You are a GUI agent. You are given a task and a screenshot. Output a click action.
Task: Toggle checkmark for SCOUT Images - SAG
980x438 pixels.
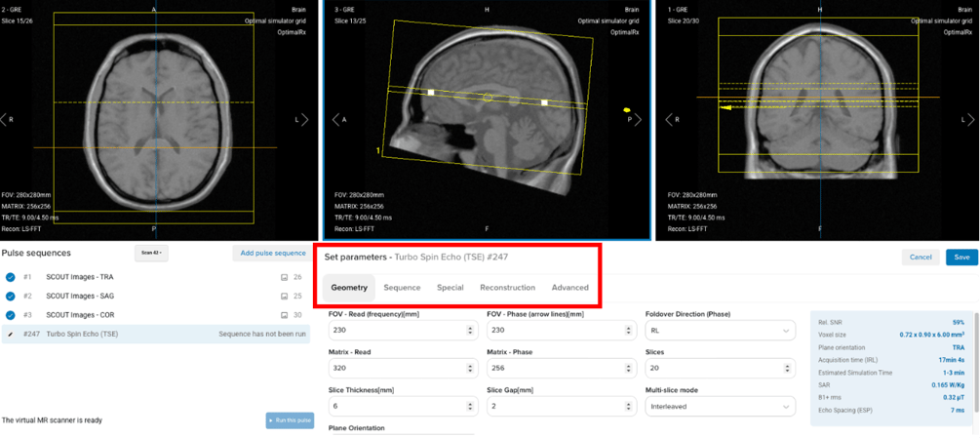click(x=11, y=296)
